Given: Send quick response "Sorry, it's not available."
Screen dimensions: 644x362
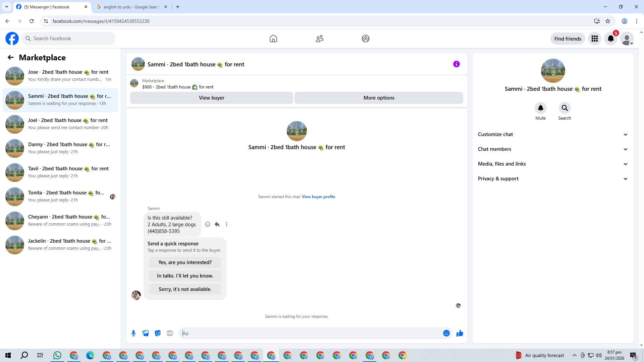Looking at the screenshot, I should pos(185,289).
